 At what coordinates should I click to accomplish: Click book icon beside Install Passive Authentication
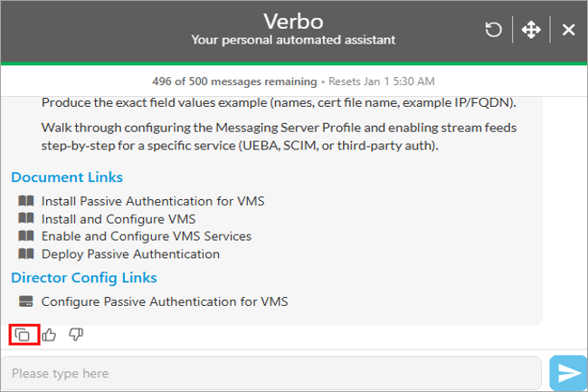[x=25, y=201]
